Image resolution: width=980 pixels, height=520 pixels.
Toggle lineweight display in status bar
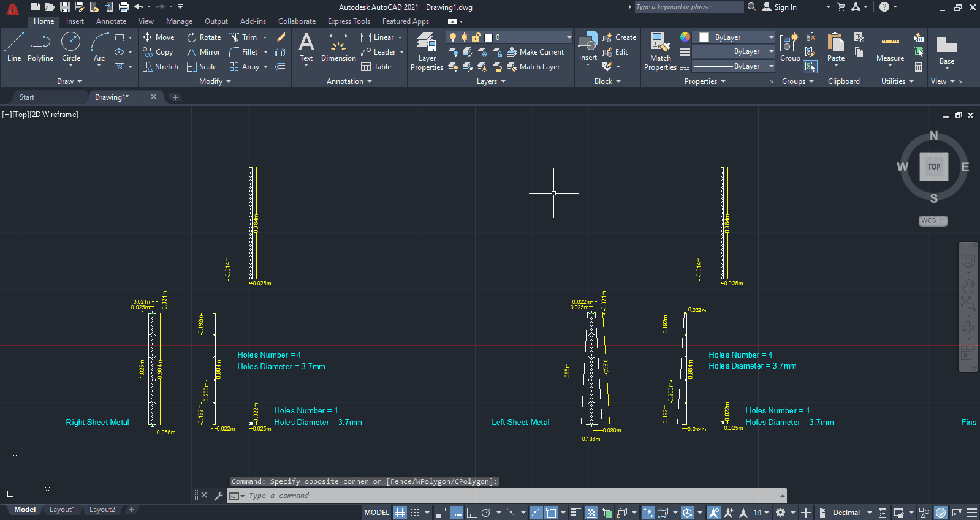click(576, 513)
